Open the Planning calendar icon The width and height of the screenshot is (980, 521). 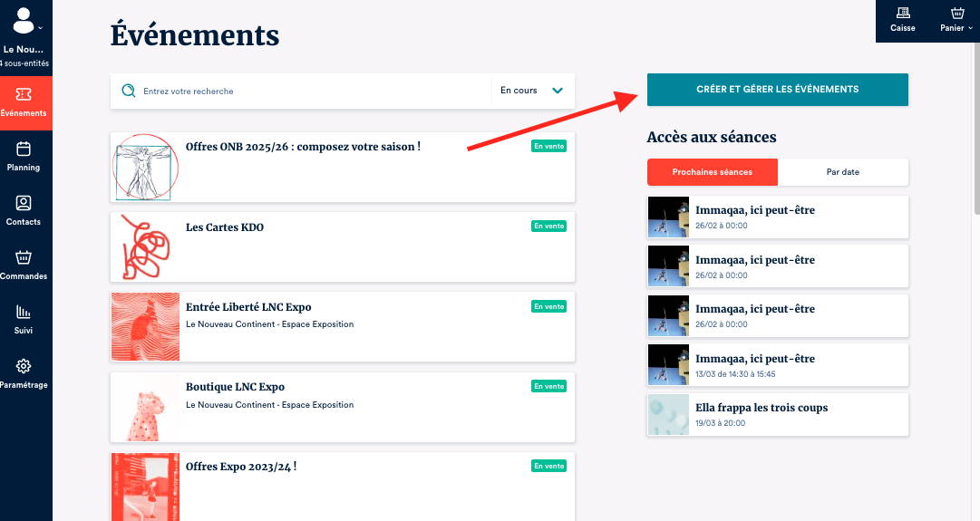pos(24,150)
